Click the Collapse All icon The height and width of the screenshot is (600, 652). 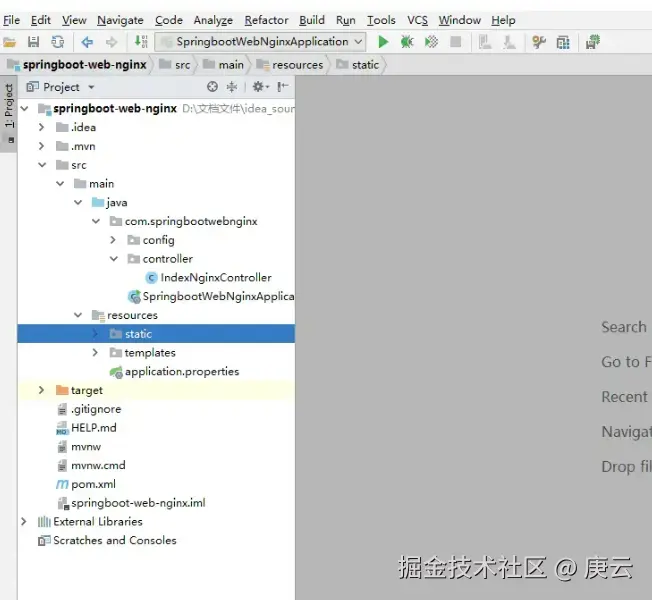coord(232,86)
